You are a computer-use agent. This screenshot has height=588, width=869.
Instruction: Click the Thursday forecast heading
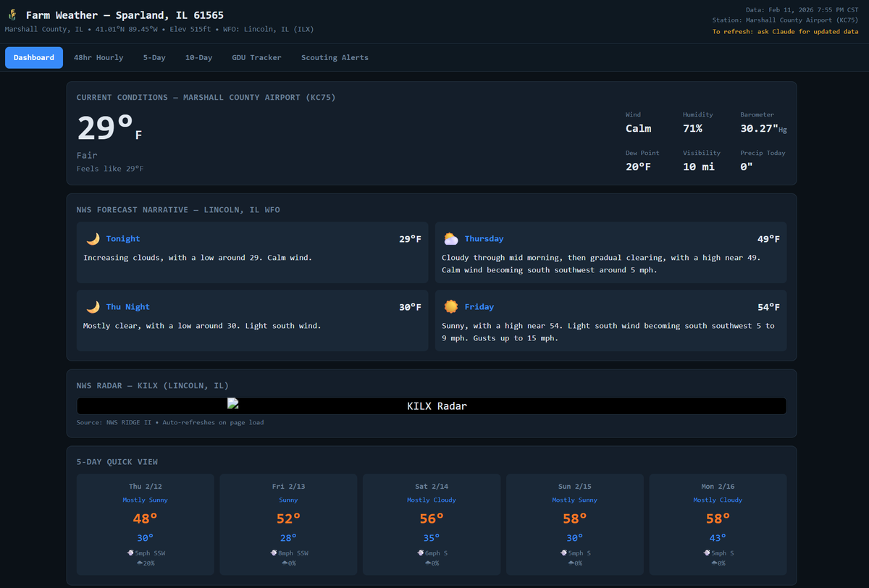[x=484, y=239]
